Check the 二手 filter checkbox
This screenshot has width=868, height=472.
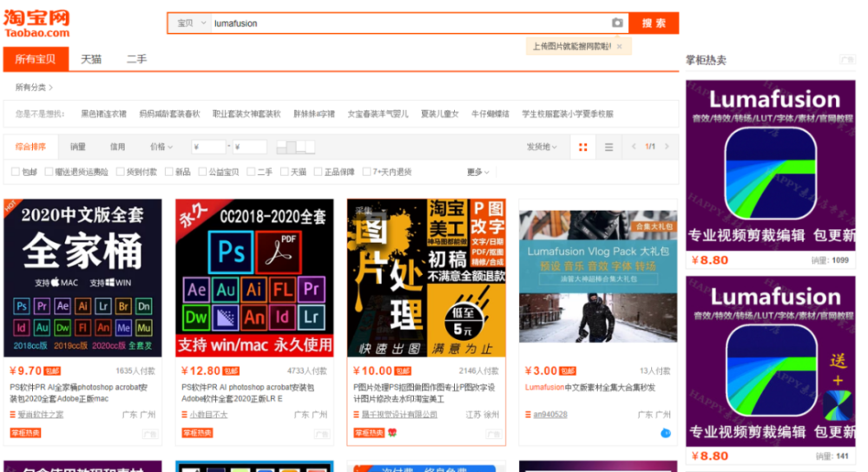pos(251,172)
